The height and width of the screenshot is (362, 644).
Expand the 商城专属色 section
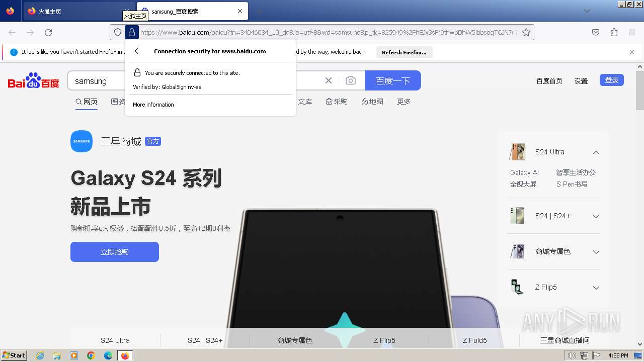[596, 252]
